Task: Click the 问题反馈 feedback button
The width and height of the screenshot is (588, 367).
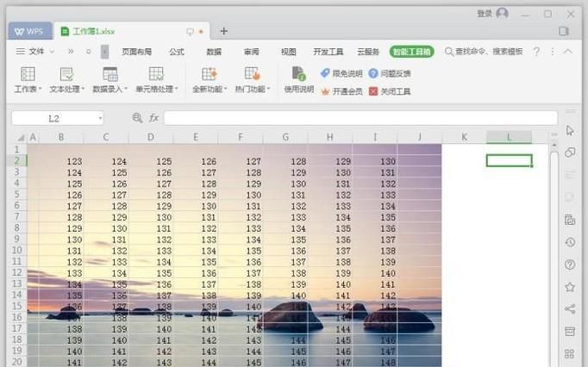Action: tap(390, 74)
